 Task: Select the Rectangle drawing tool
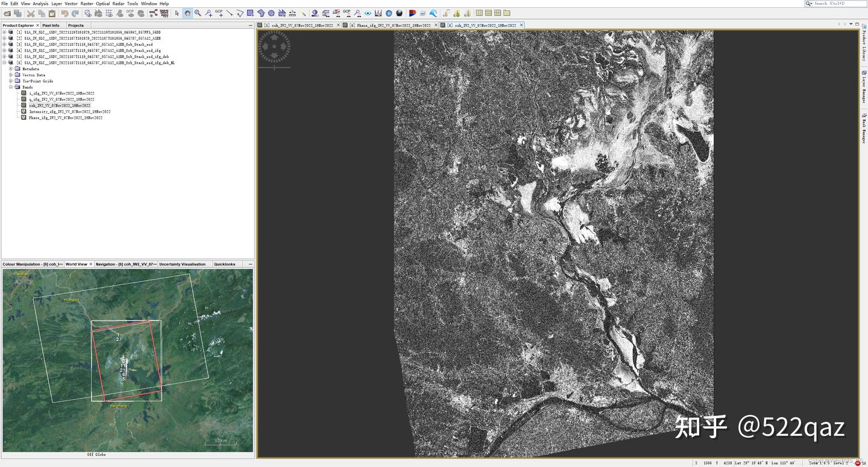(250, 13)
